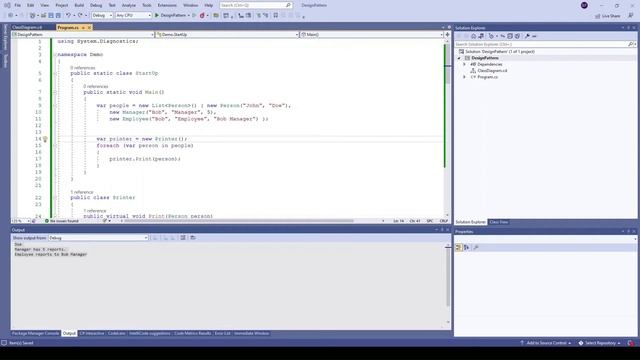
Task: Open the Demo.StartUp type navigation dropdown
Action: (x=227, y=35)
